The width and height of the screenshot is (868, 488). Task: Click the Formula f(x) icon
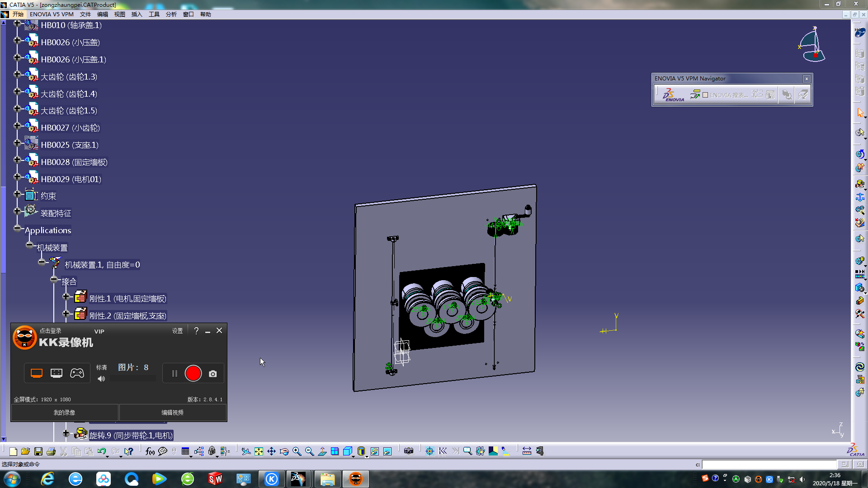150,451
